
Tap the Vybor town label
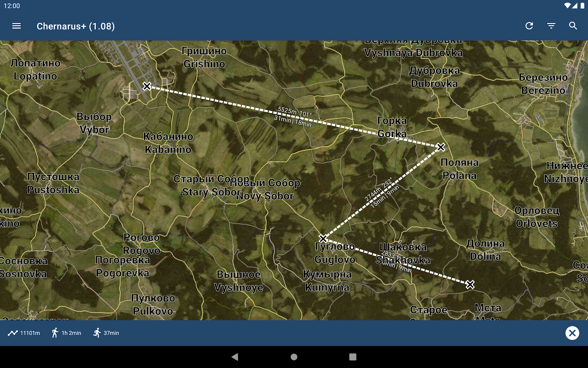[x=94, y=123]
